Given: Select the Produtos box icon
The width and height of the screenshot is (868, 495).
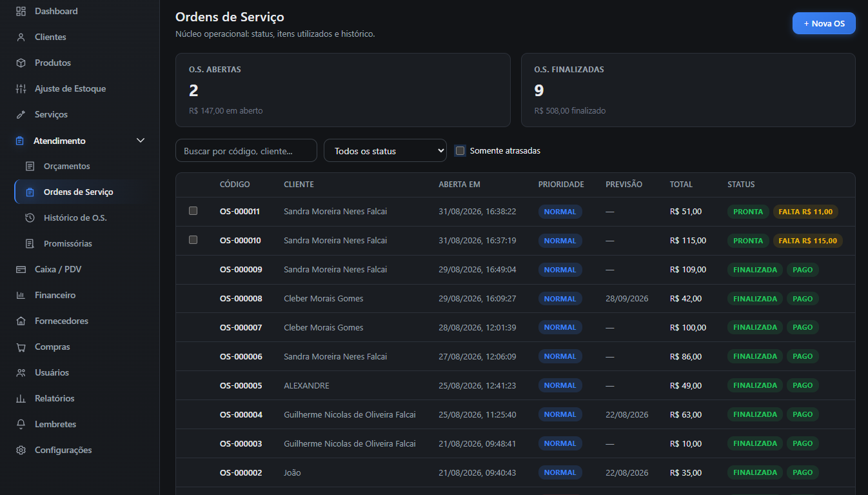Looking at the screenshot, I should coord(21,63).
